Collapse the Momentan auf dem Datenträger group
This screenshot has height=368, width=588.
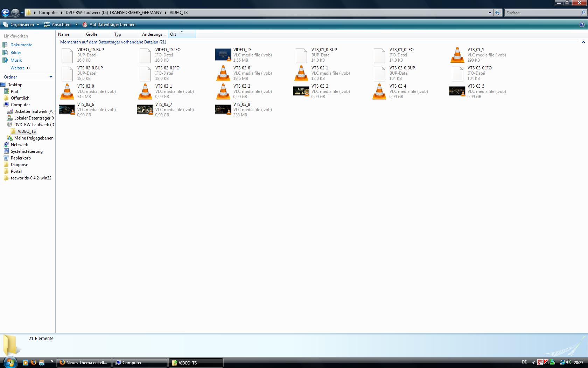pyautogui.click(x=583, y=42)
